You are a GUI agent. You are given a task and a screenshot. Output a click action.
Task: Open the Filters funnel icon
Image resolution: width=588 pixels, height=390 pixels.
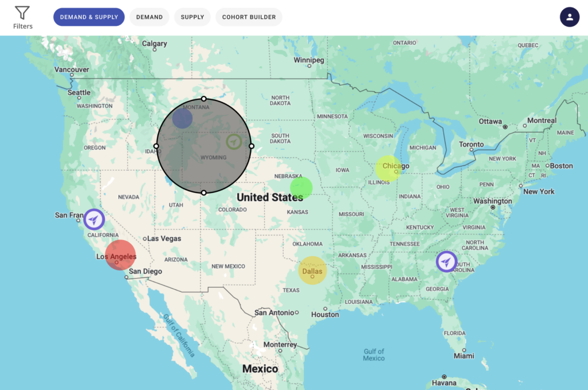(x=22, y=13)
